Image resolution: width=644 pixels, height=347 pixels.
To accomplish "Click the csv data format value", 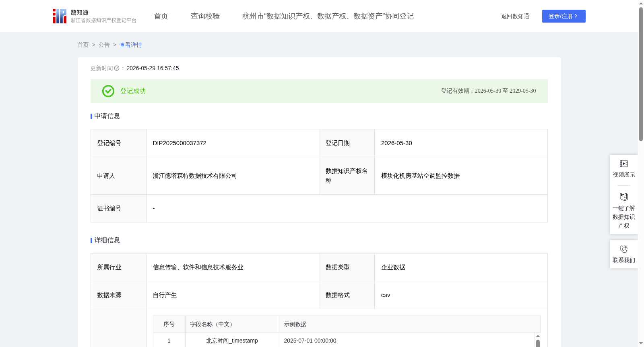I will [386, 295].
